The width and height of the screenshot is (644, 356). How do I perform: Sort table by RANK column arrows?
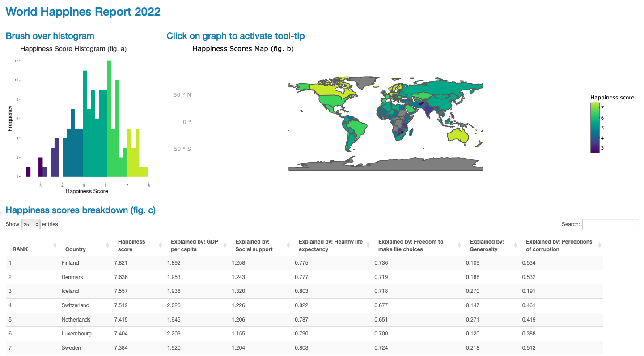(x=55, y=245)
